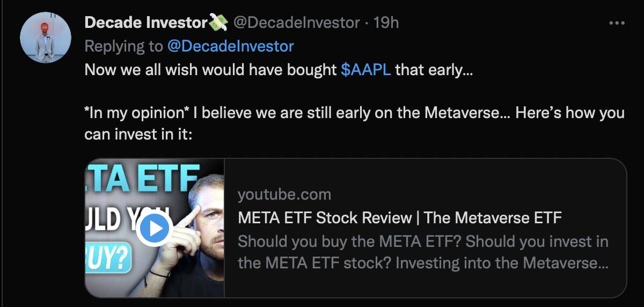Click the youtube.com domain on the card
The image size is (644, 307).
(284, 194)
